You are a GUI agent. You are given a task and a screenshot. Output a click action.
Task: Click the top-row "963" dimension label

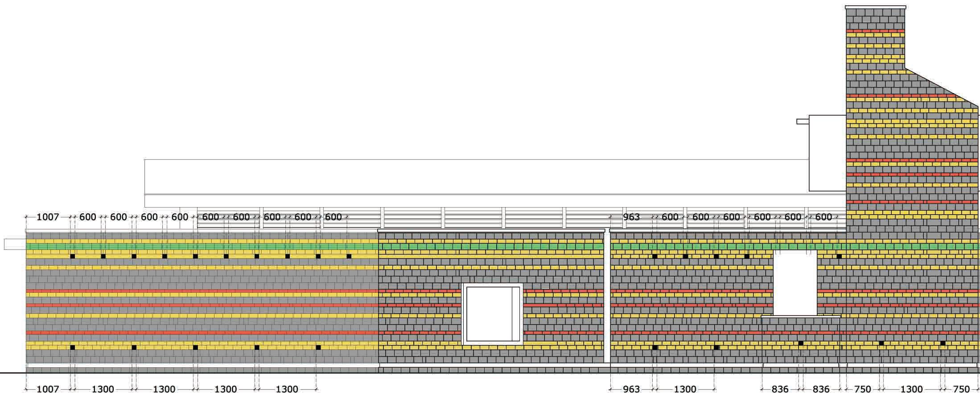pos(631,217)
